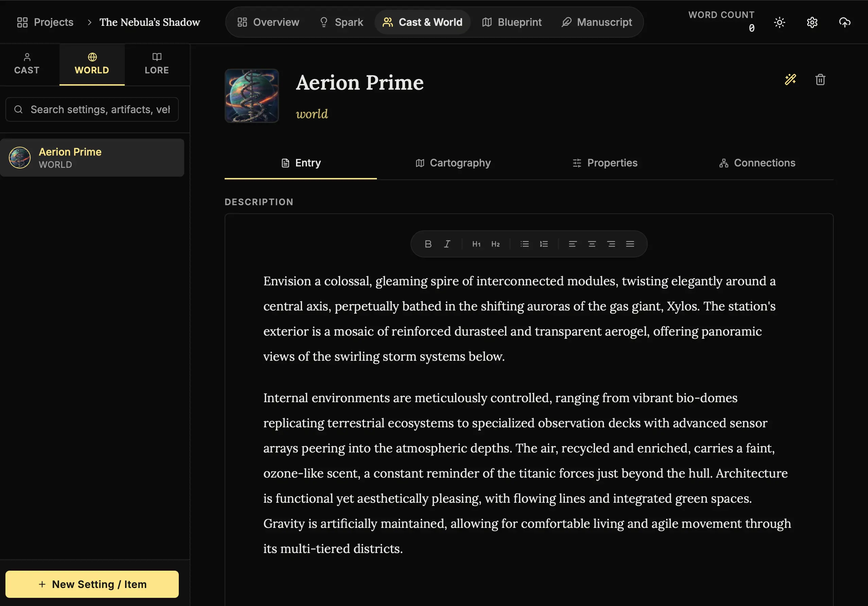
Task: Open the Properties tab
Action: pyautogui.click(x=605, y=163)
